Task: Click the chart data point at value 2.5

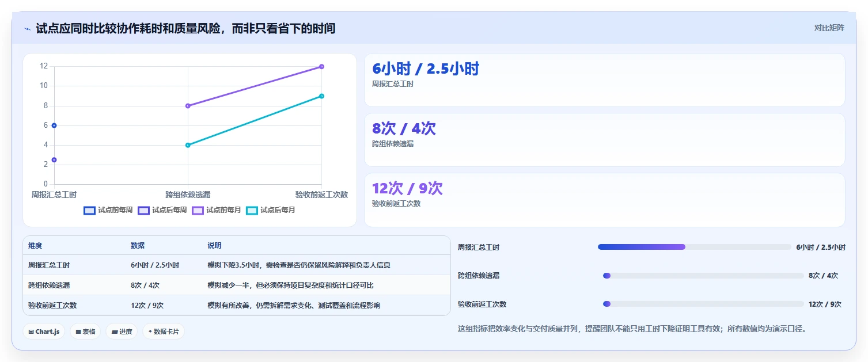Action: point(54,160)
